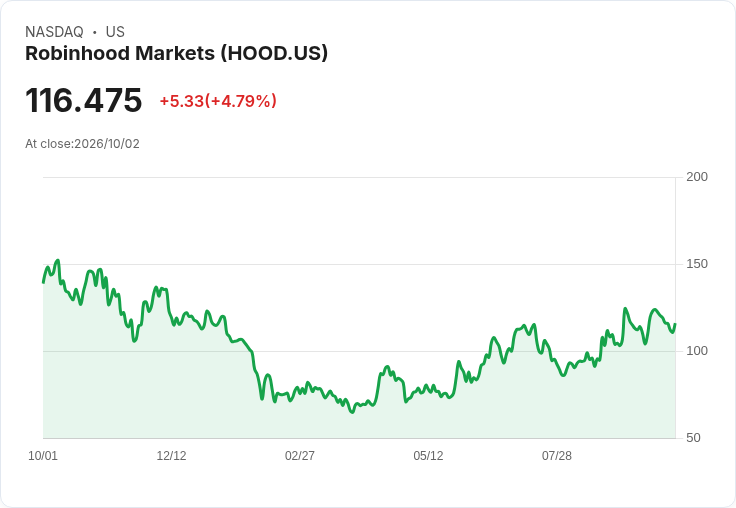The image size is (736, 508).
Task: Click the 200 y-axis label
Action: tap(697, 177)
